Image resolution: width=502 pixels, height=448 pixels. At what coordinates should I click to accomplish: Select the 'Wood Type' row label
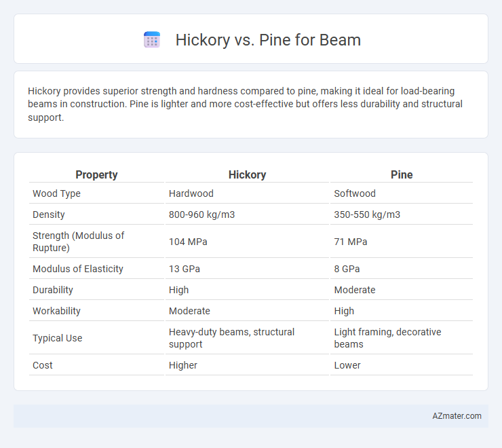(x=57, y=193)
